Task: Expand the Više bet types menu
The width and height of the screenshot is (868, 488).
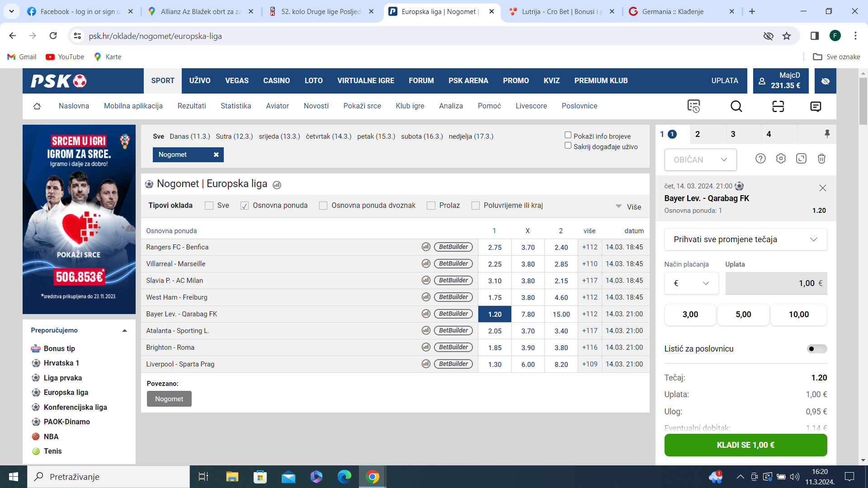Action: [629, 207]
